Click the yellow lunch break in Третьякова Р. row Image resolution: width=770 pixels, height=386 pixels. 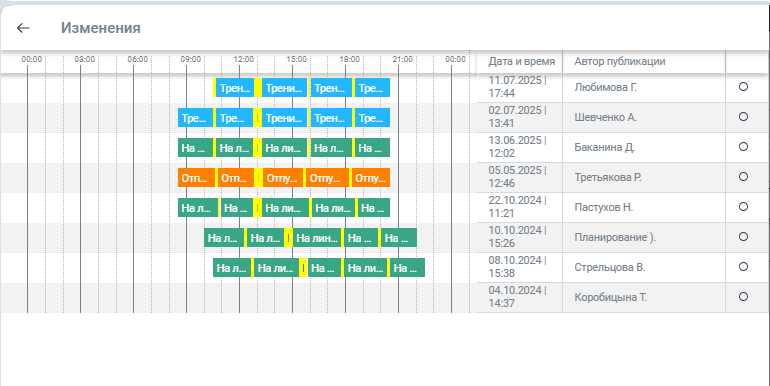258,178
